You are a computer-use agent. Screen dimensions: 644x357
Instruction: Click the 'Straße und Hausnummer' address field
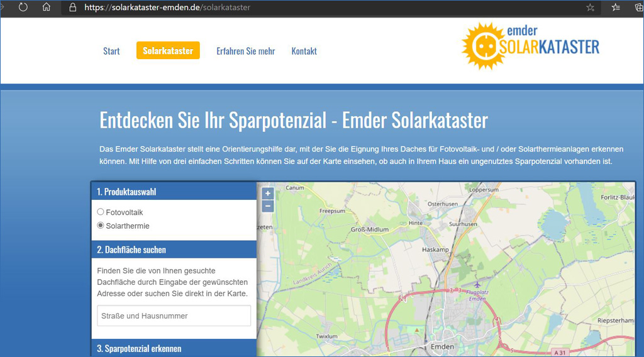click(174, 316)
